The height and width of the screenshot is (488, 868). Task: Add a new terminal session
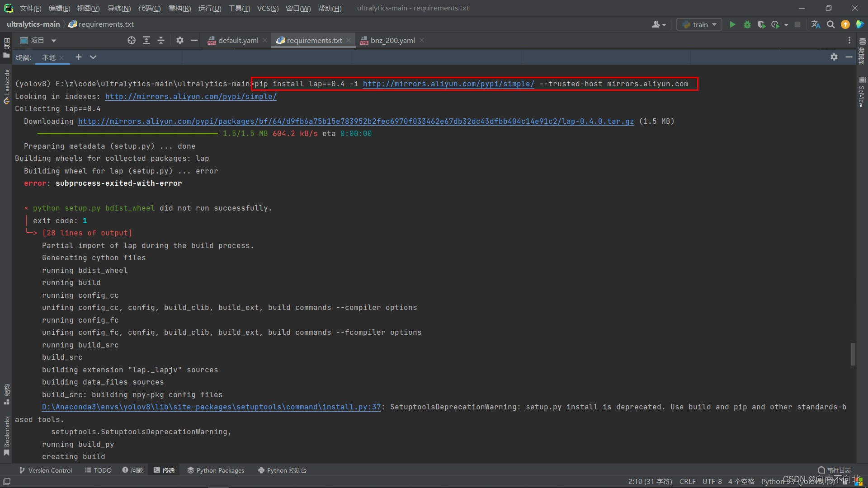pos(78,57)
